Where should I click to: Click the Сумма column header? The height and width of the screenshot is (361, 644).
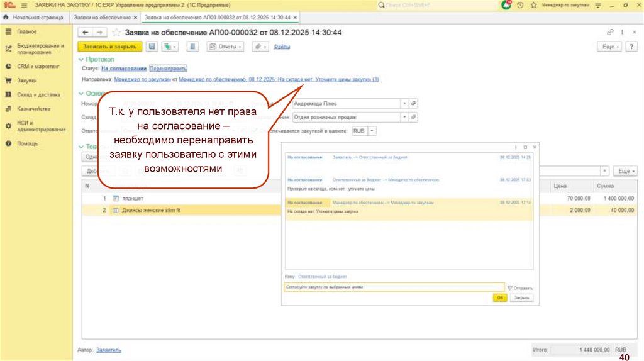pos(605,186)
